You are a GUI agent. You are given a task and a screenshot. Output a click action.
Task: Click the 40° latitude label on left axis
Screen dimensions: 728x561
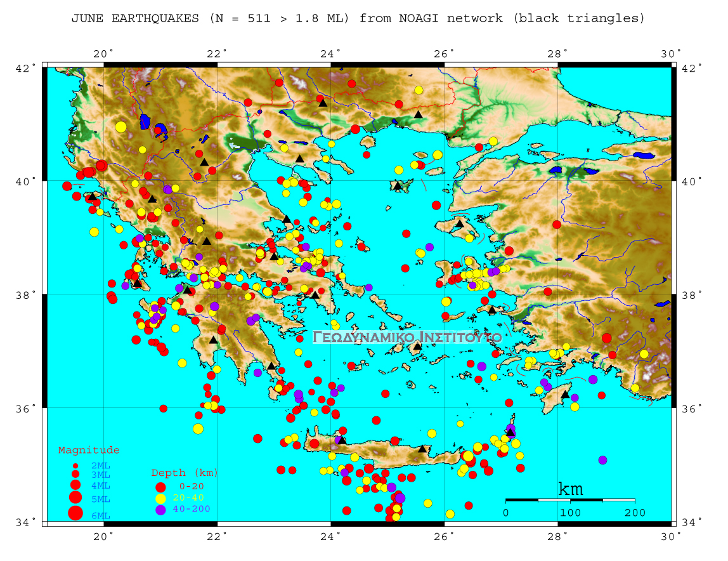(26, 181)
